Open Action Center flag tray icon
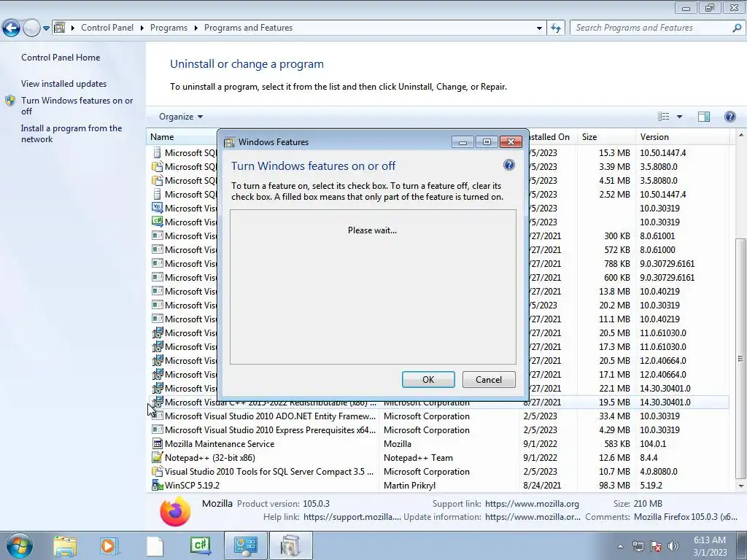Image resolution: width=747 pixels, height=560 pixels. coord(656,547)
